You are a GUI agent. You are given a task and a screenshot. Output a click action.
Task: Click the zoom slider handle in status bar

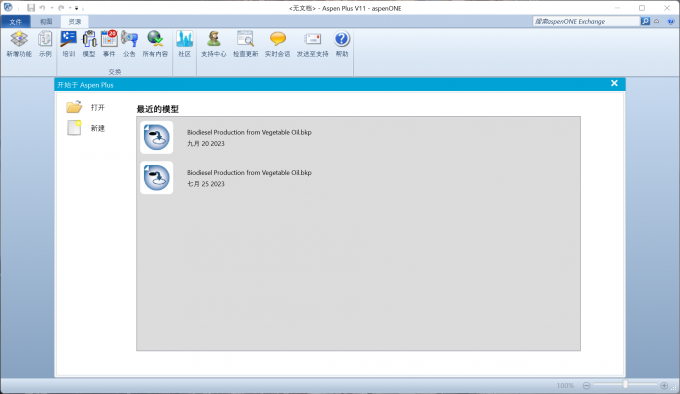[x=625, y=384]
